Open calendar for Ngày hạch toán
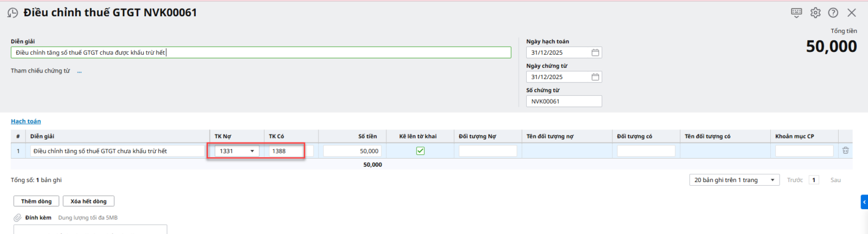This screenshot has height=234, width=868. [x=595, y=53]
